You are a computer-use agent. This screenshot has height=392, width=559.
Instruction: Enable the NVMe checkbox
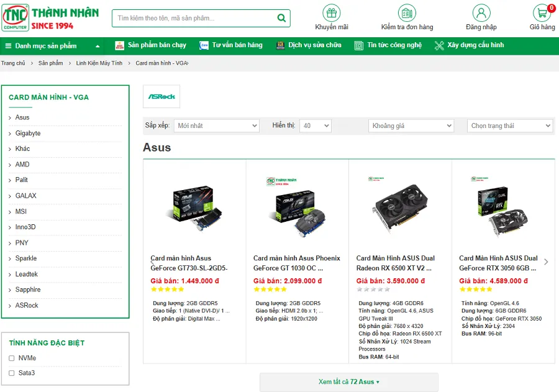[11, 358]
